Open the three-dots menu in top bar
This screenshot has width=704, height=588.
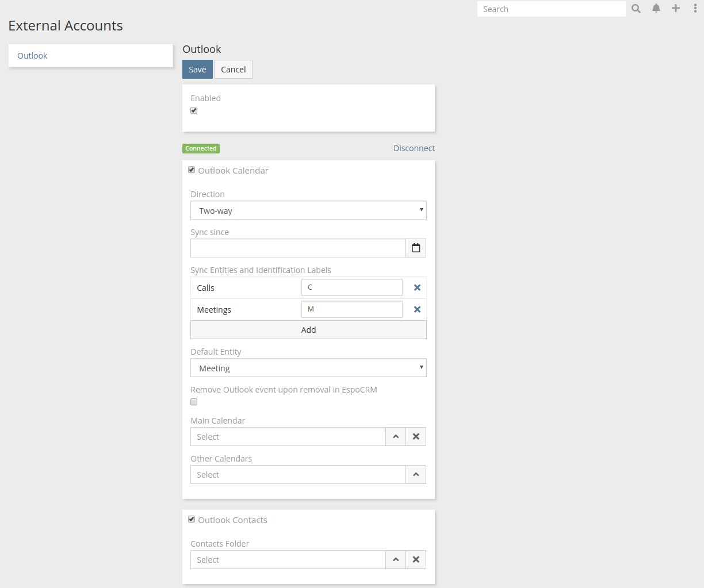695,9
